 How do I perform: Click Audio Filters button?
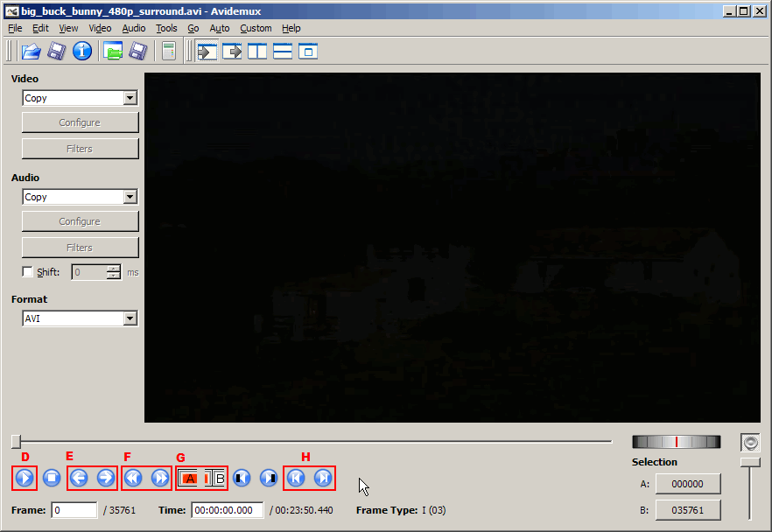[x=81, y=248]
